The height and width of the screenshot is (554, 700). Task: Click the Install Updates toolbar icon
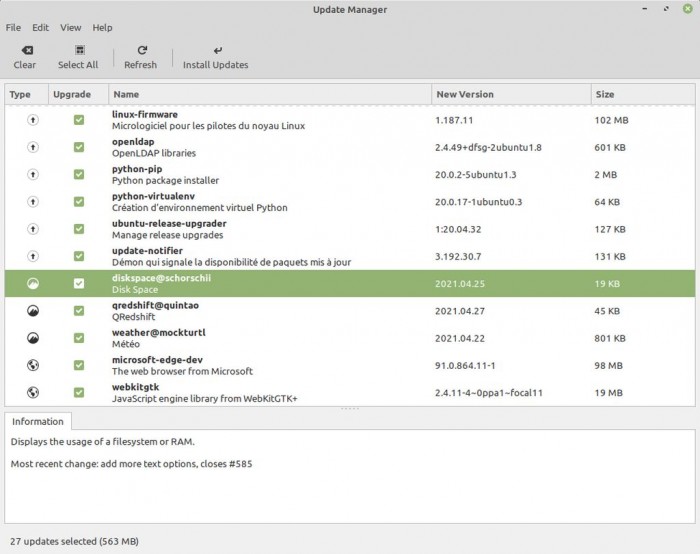(x=216, y=50)
